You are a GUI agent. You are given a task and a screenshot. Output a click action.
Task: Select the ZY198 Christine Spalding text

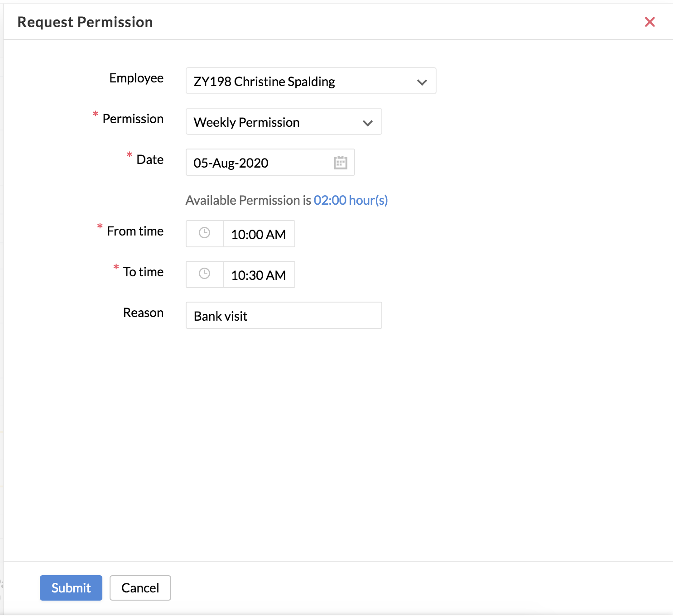pos(264,82)
